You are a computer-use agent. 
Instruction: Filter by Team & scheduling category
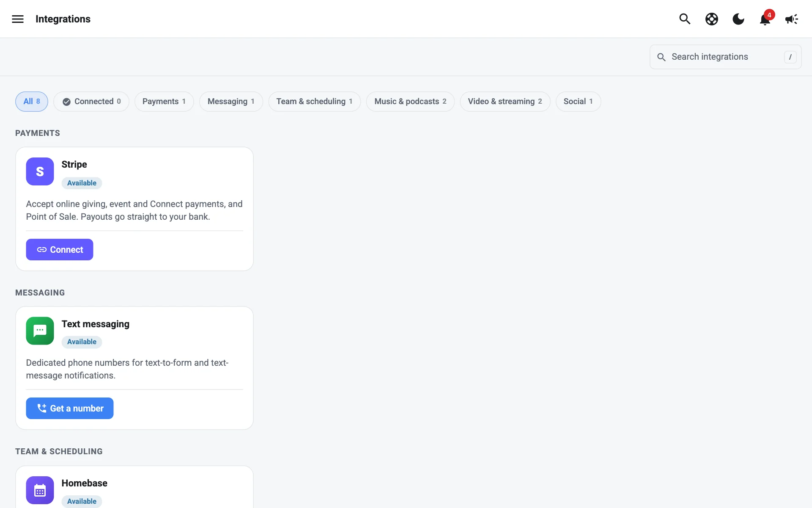(x=314, y=102)
